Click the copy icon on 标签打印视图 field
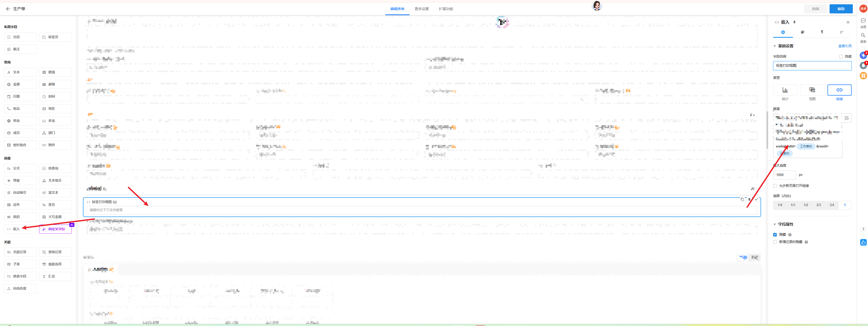 [742, 199]
